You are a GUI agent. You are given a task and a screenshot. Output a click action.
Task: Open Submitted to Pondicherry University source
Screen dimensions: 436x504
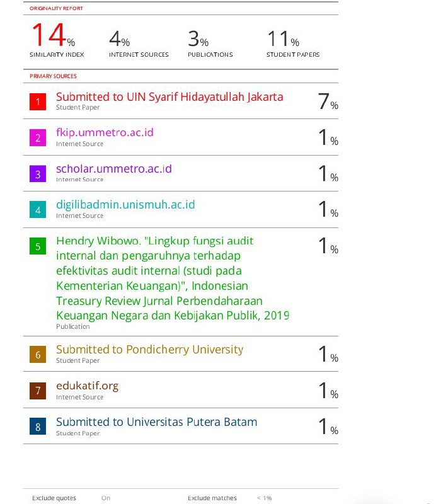[x=149, y=350]
